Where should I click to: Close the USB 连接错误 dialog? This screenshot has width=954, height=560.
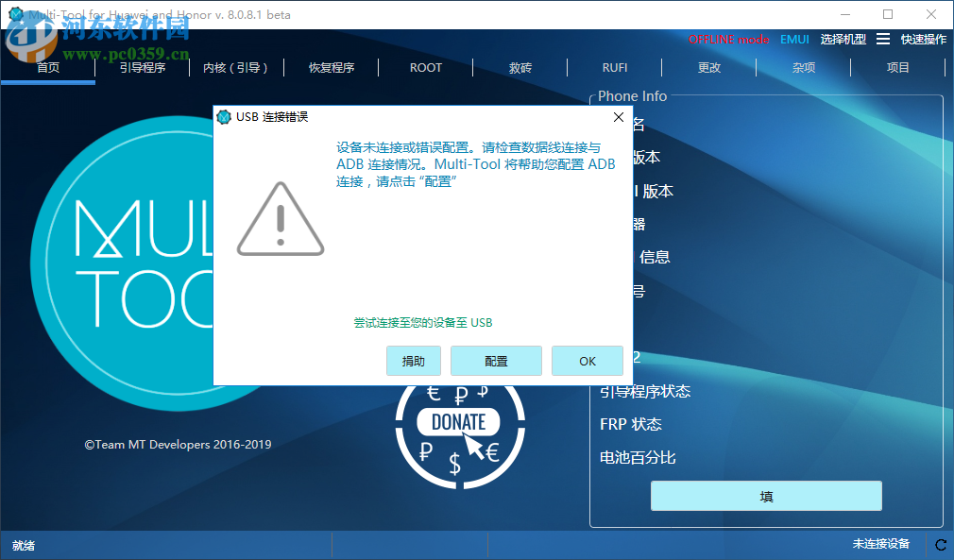619,116
